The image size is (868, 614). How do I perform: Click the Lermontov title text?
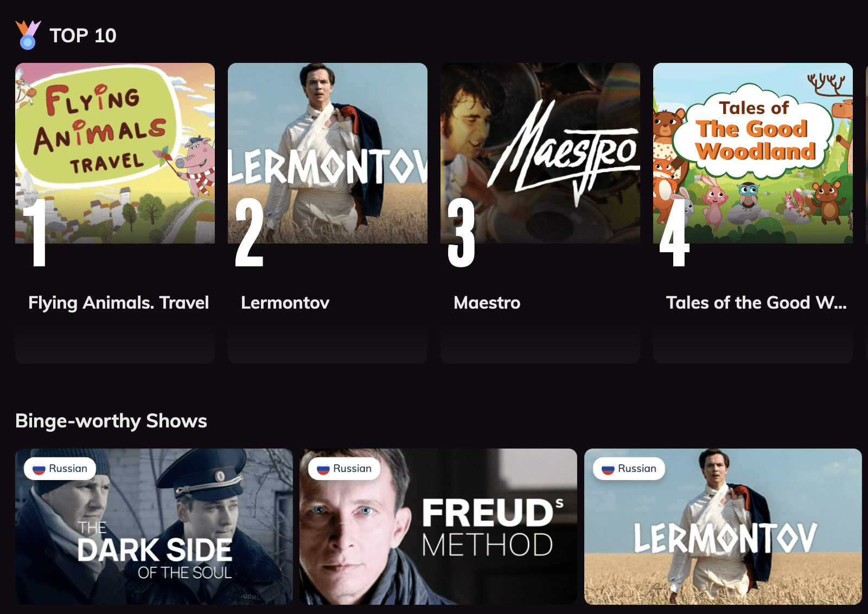[285, 303]
